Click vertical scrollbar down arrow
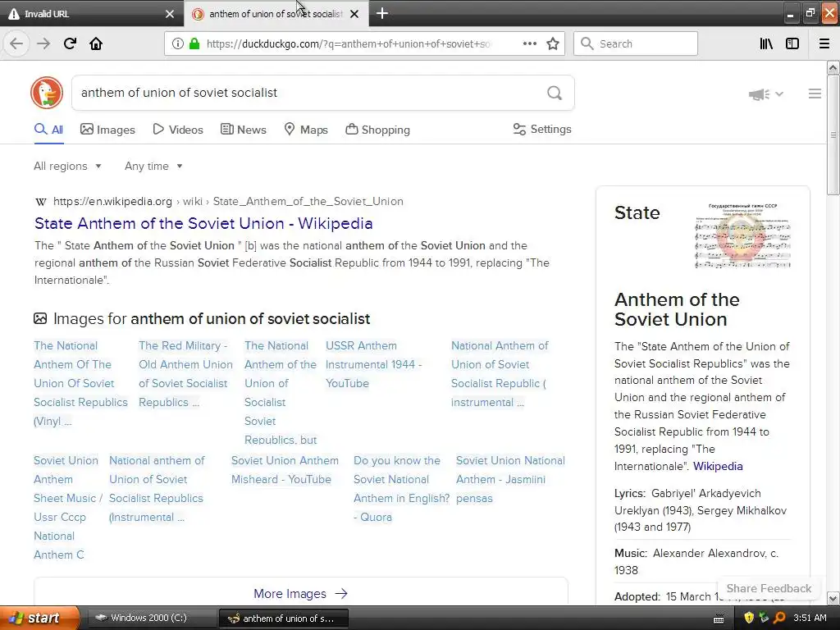The height and width of the screenshot is (630, 840). [833, 598]
